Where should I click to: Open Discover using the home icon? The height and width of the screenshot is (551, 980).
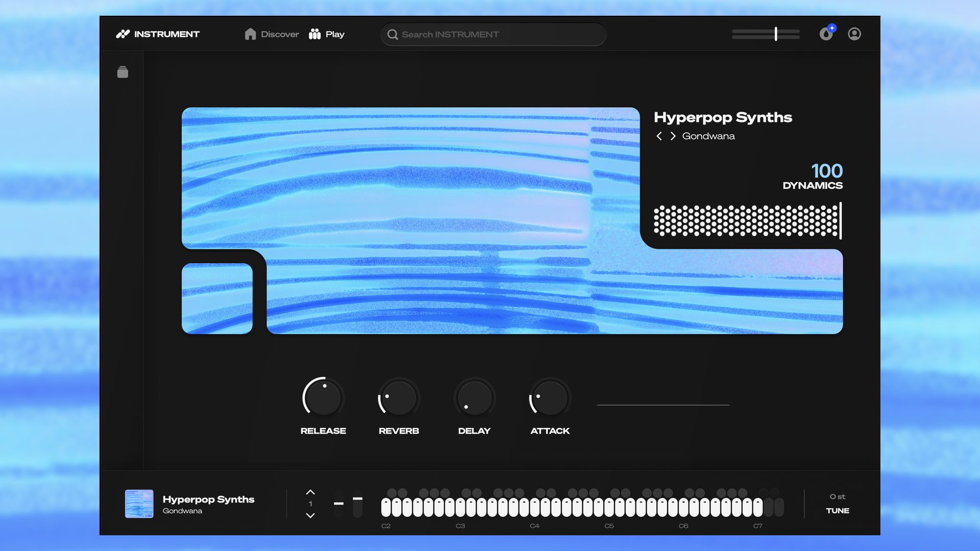pos(250,34)
